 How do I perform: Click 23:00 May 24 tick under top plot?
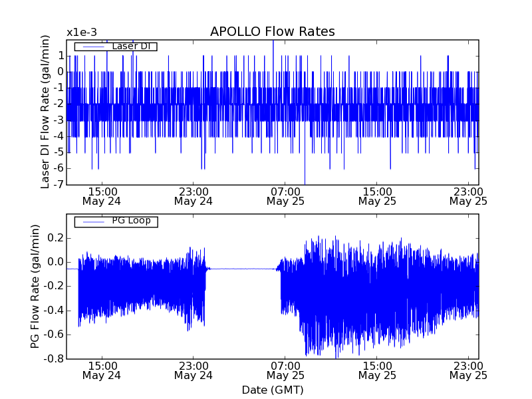(193, 196)
